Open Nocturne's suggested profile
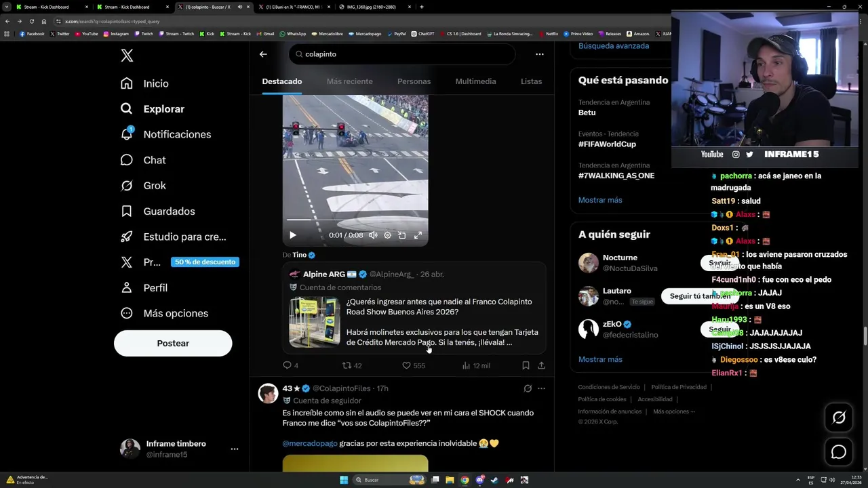This screenshot has height=488, width=868. point(620,258)
